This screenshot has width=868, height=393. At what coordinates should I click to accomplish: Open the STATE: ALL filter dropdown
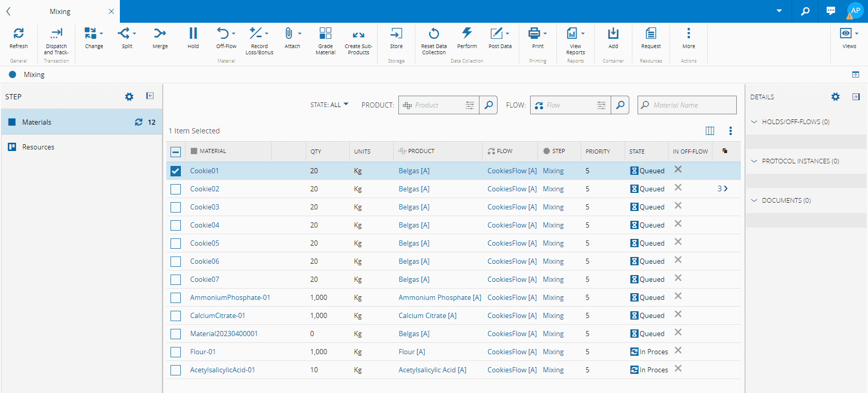(329, 105)
